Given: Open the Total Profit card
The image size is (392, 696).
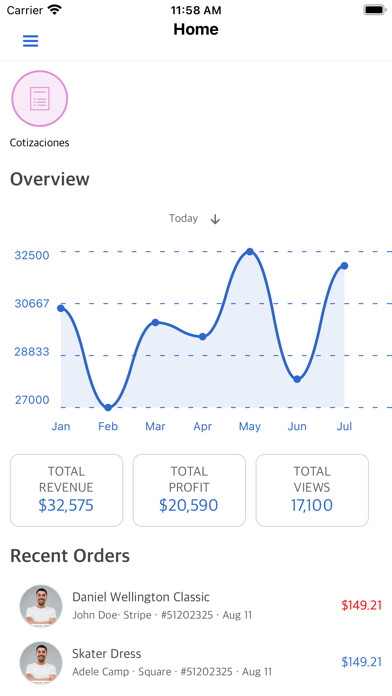Looking at the screenshot, I should click(189, 490).
